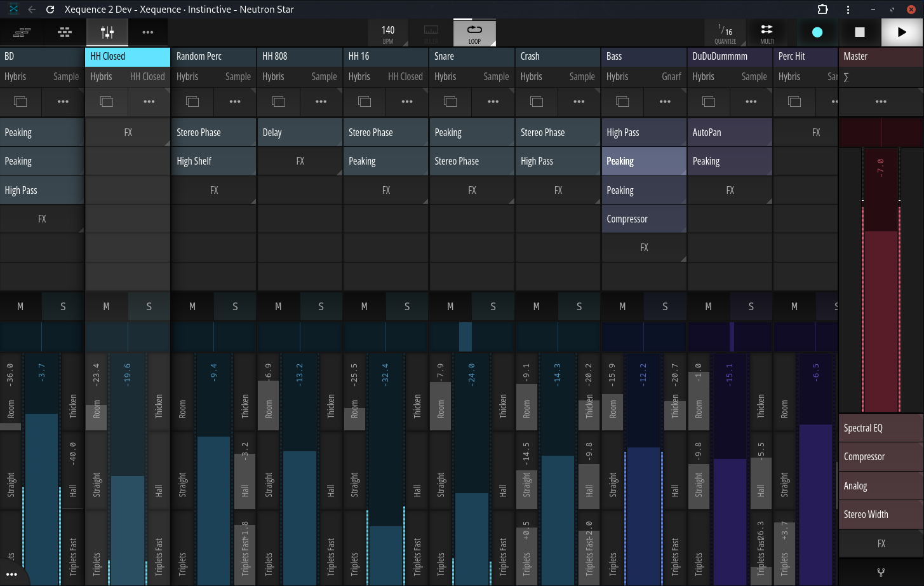
Task: Switch to the arranger view icon
Action: pos(22,32)
